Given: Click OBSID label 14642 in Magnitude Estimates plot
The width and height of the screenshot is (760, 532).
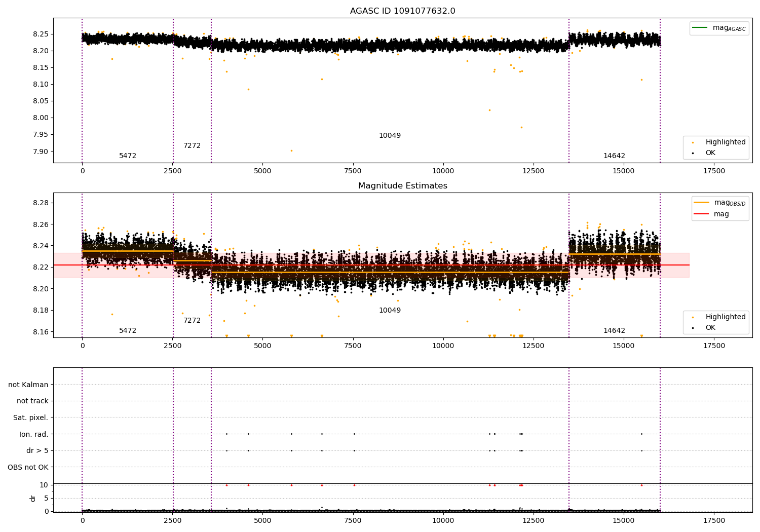Looking at the screenshot, I should click(x=614, y=331).
